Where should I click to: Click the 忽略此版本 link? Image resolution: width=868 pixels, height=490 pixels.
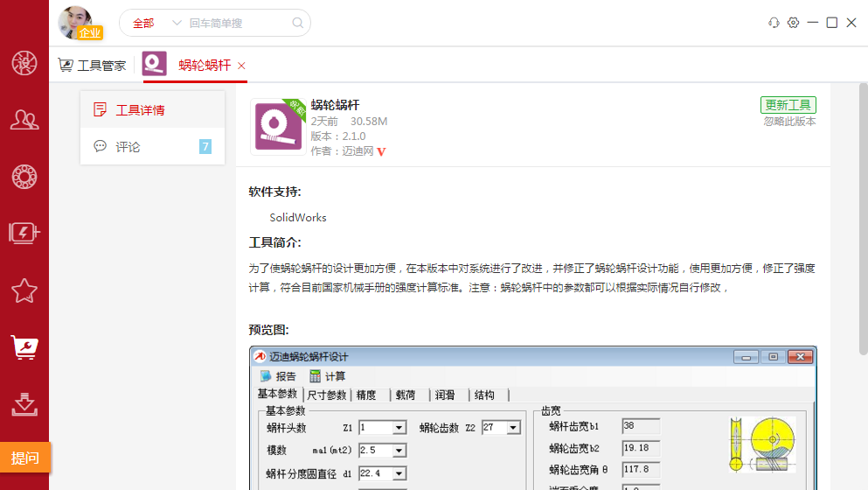tap(789, 122)
